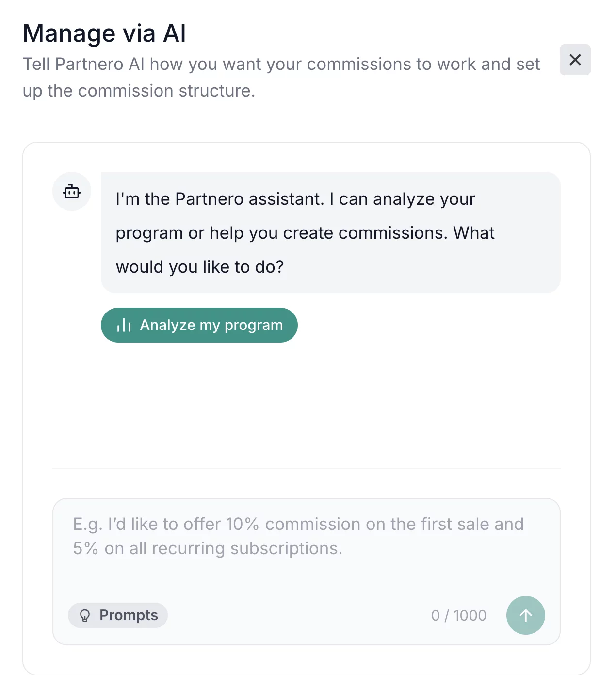
Task: Click the divider line above the input box
Action: [x=306, y=468]
